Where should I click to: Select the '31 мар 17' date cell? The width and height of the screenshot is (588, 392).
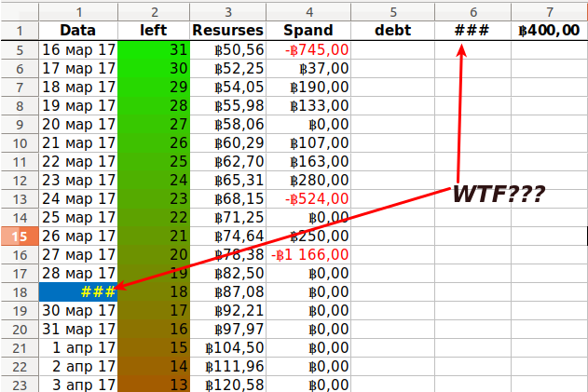(78, 329)
